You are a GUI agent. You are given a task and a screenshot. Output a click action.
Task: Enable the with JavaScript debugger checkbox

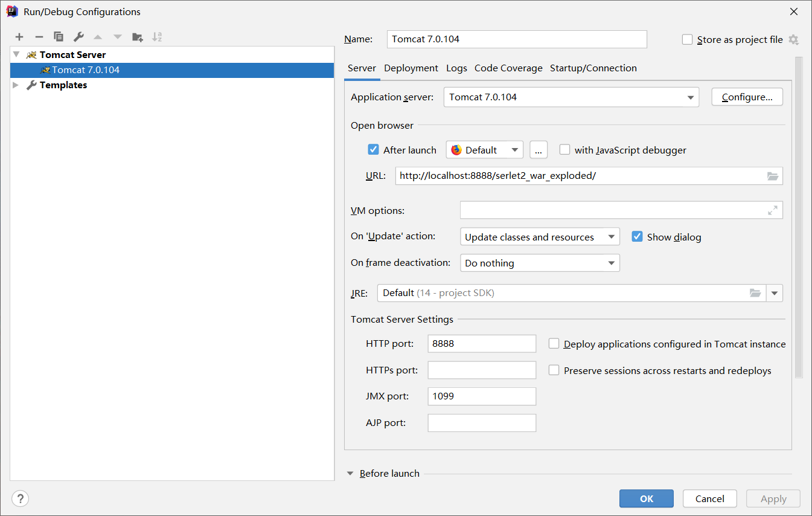point(565,150)
